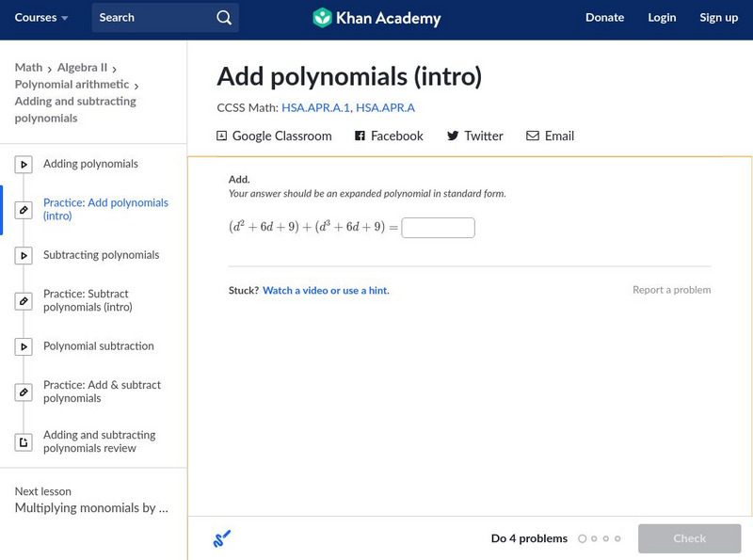Open the HSA.APR.A.1 standard link
753x560 pixels.
(315, 107)
